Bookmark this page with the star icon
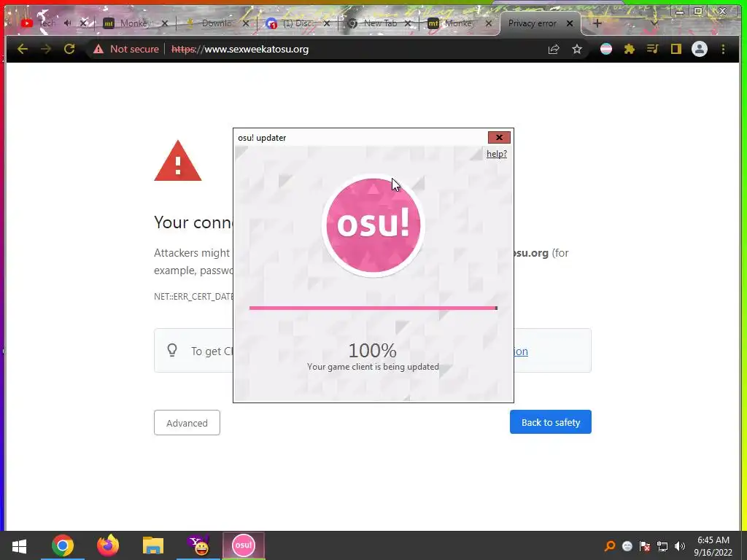 (577, 49)
